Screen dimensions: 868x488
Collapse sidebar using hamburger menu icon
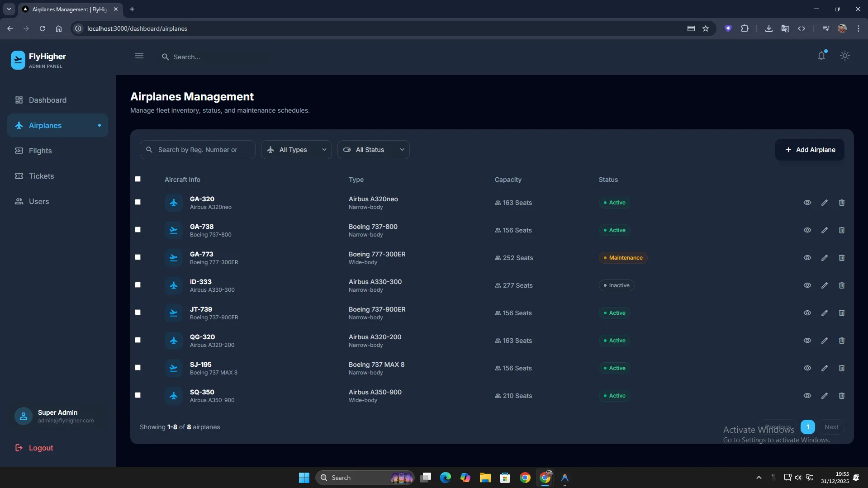139,56
